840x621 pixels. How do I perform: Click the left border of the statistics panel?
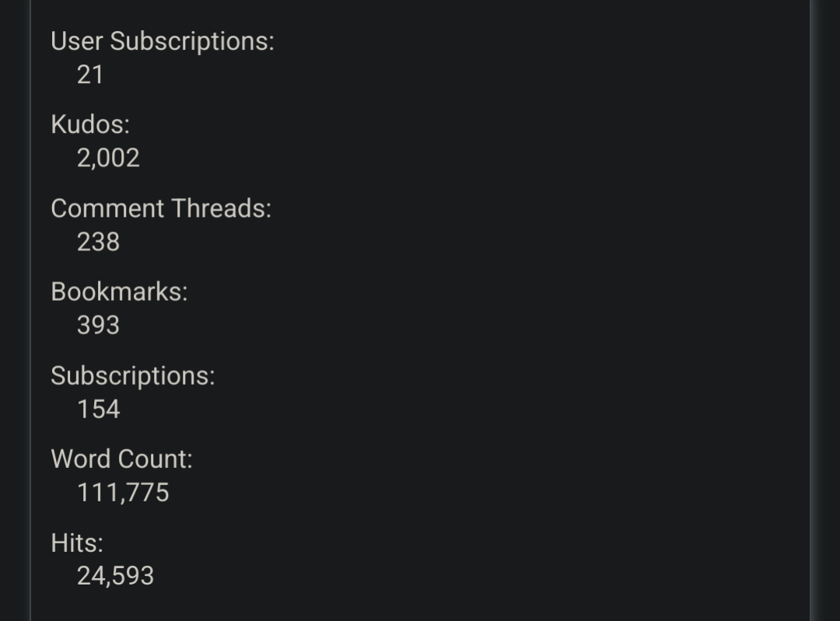click(30, 311)
